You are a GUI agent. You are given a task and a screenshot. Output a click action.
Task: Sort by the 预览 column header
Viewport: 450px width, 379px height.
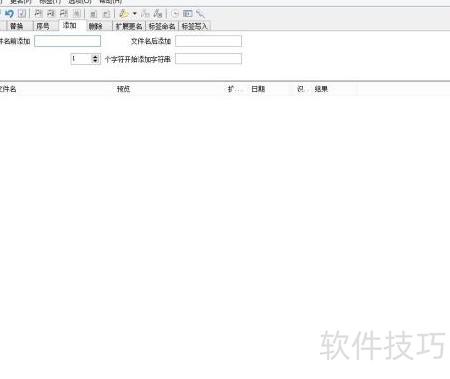coord(123,89)
